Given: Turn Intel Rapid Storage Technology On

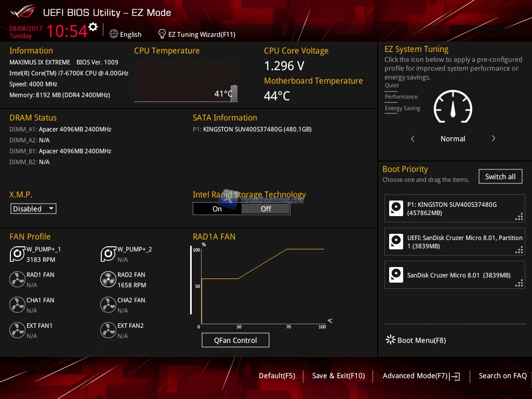Looking at the screenshot, I should pyautogui.click(x=217, y=209).
